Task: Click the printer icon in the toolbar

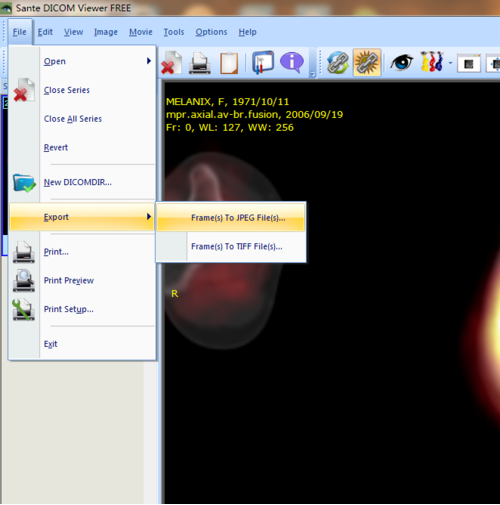Action: pyautogui.click(x=200, y=63)
